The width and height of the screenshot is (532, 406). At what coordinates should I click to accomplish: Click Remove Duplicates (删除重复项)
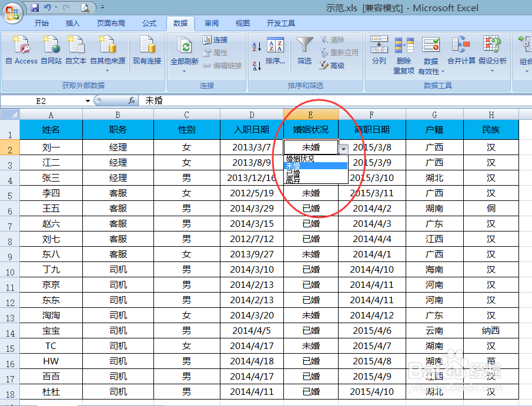[x=404, y=55]
